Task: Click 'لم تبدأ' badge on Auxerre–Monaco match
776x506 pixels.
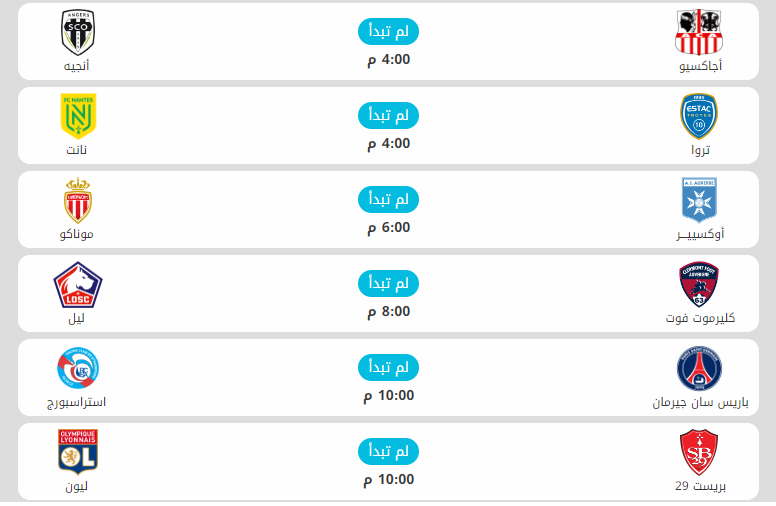Action: (x=388, y=200)
